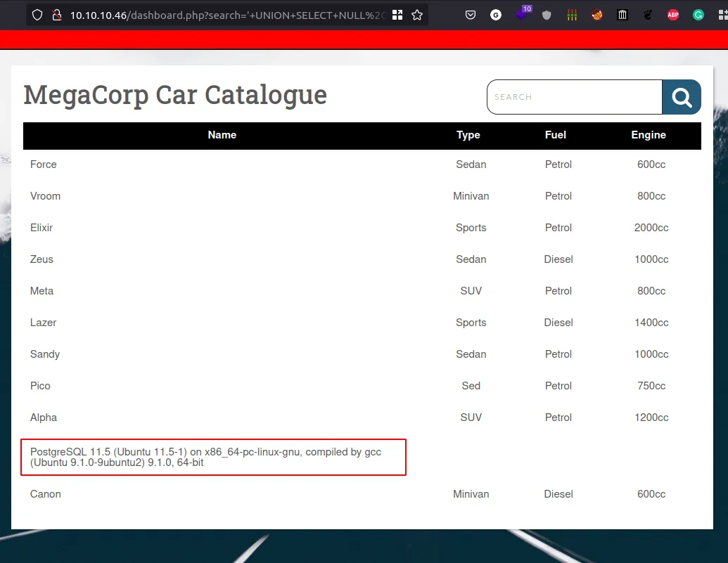Click the magnifying glass search button
The width and height of the screenshot is (728, 563).
click(x=681, y=97)
